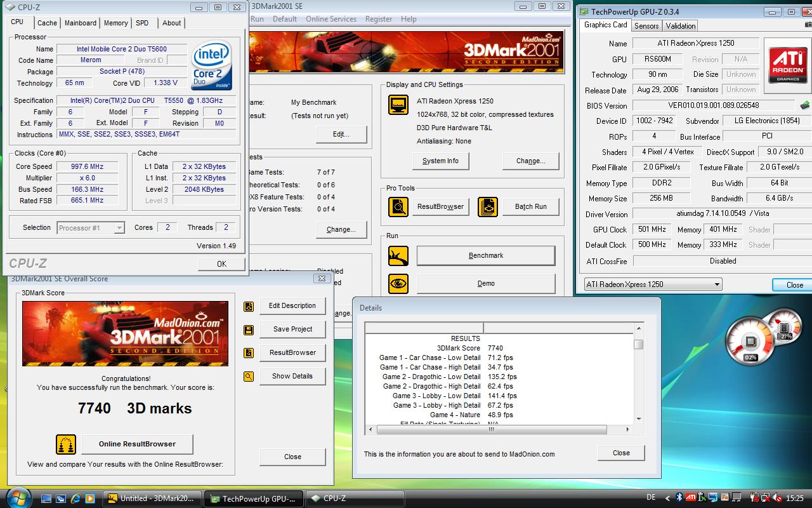Click OK in the CPU-Z window
The image size is (812, 508).
[x=221, y=264]
